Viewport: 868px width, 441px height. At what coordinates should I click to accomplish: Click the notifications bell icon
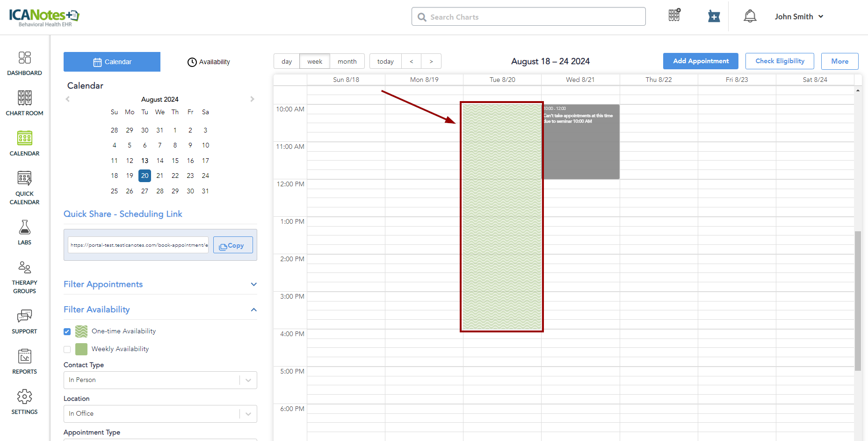coord(750,16)
